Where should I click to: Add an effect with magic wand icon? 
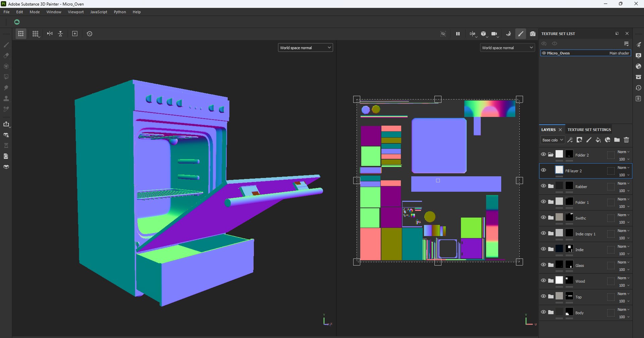coord(570,140)
